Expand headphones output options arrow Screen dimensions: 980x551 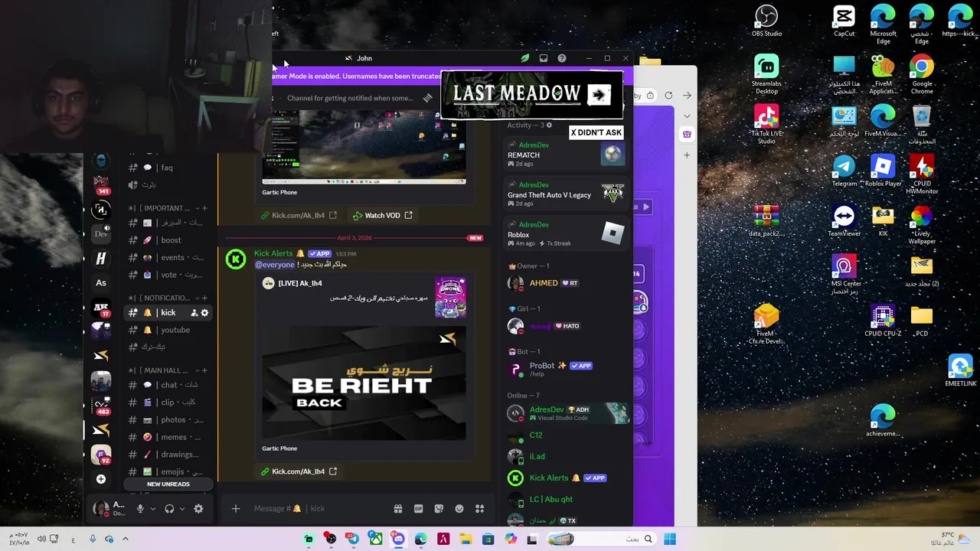tap(181, 509)
